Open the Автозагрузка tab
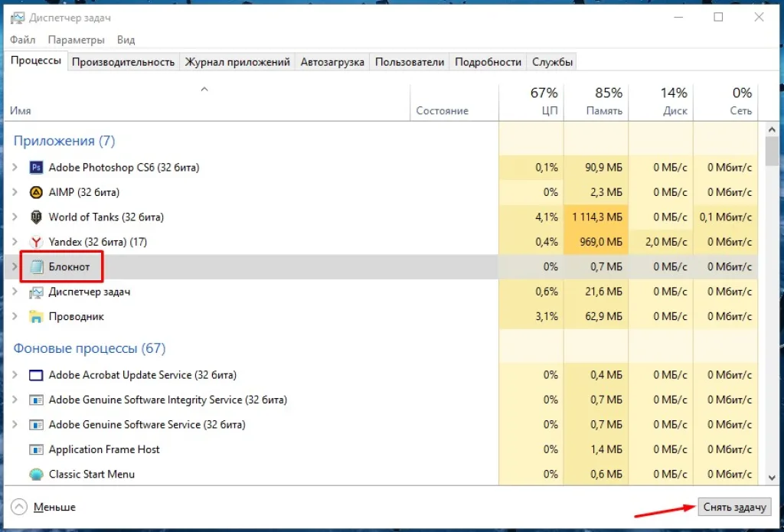 [x=332, y=62]
